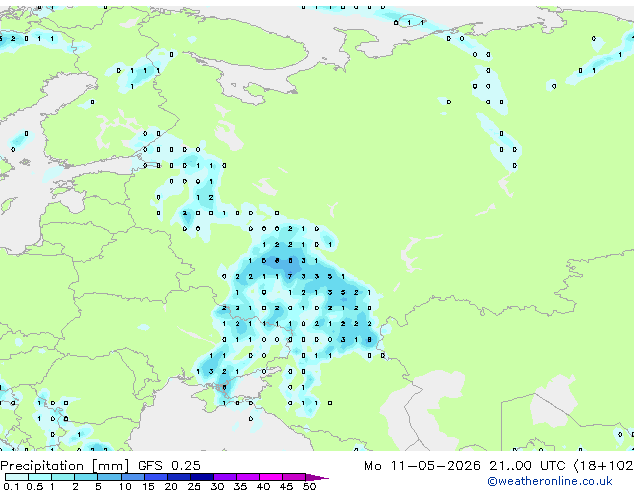Click the legend label "35"
This screenshot has width=634, height=490.
240,486
